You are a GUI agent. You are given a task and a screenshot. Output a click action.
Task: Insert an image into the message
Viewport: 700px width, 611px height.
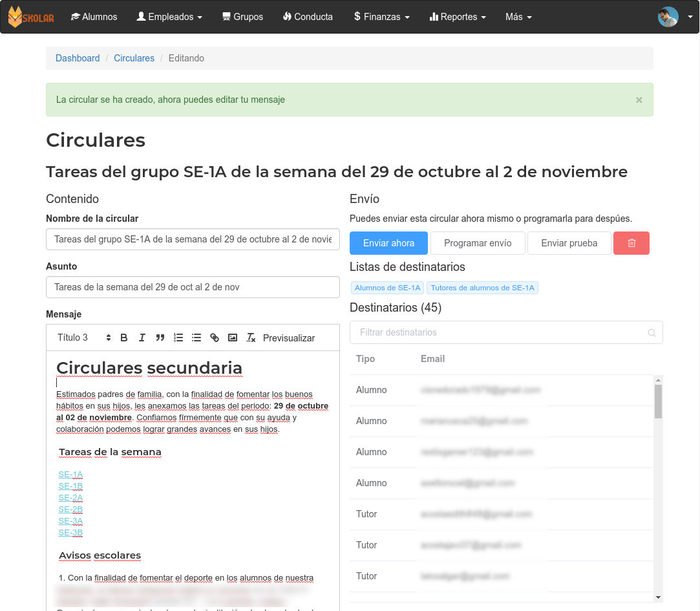(233, 338)
